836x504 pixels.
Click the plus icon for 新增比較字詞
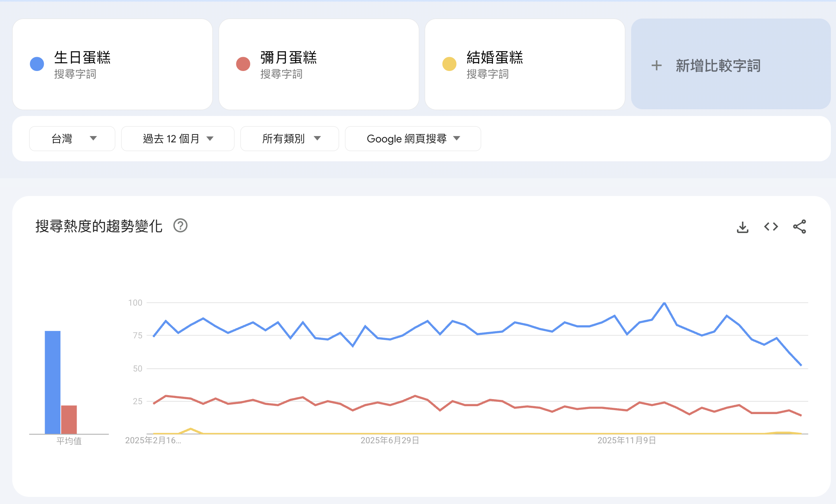(x=656, y=65)
